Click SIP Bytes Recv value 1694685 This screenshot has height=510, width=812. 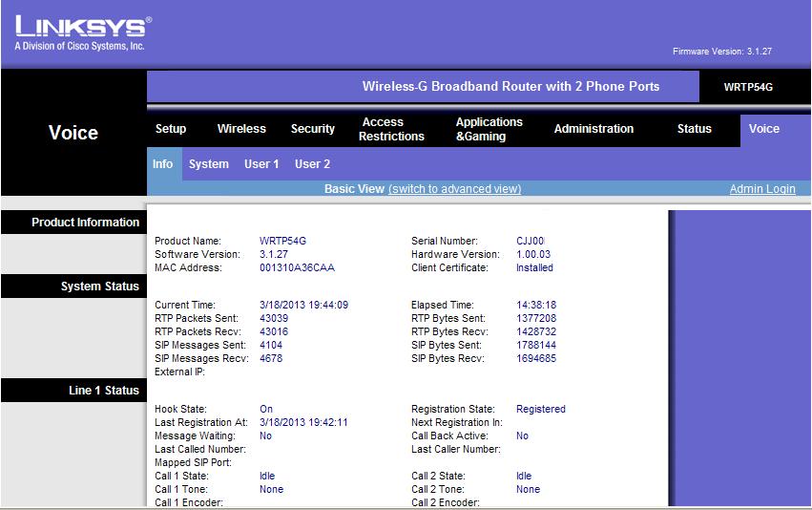pos(536,359)
